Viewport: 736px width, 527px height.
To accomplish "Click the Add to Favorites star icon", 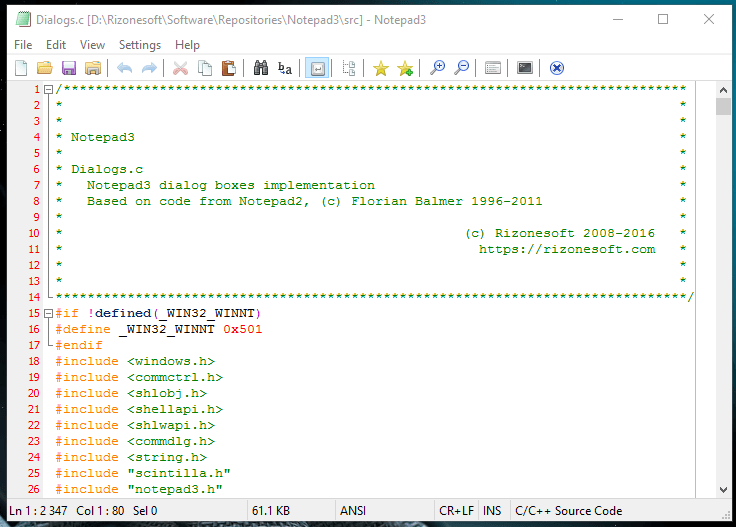I will [405, 68].
